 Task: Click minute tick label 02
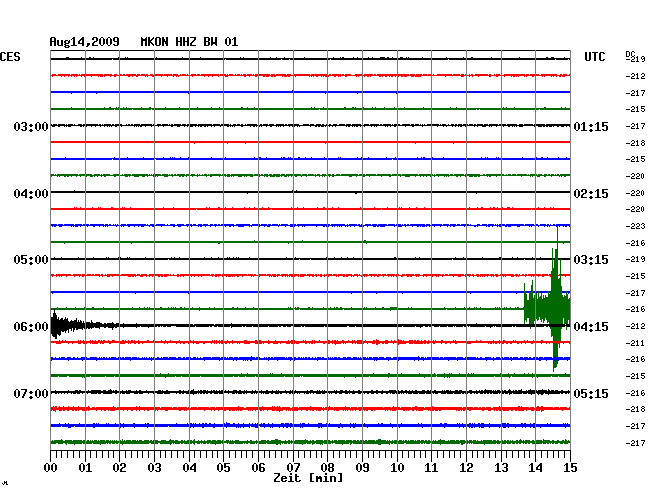point(119,468)
